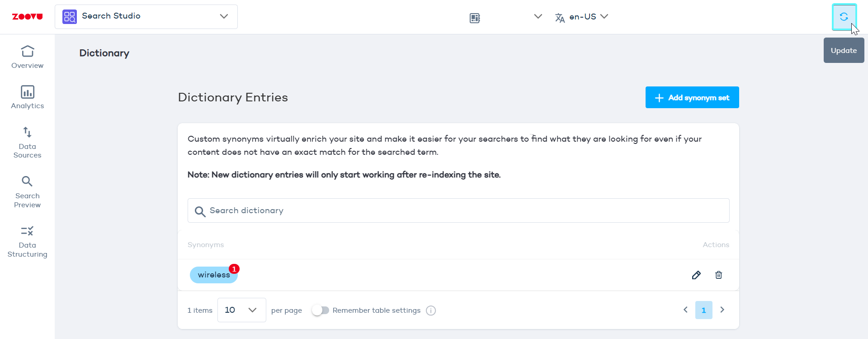Click the Update refresh icon
The height and width of the screenshot is (339, 868).
844,17
